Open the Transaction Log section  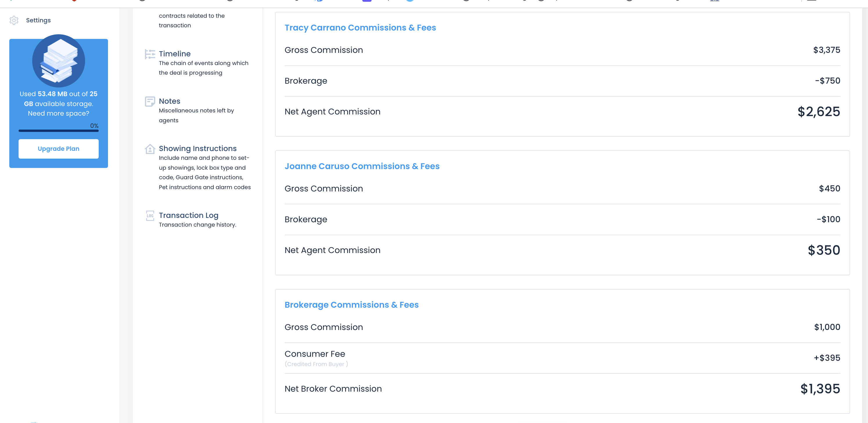pyautogui.click(x=188, y=215)
